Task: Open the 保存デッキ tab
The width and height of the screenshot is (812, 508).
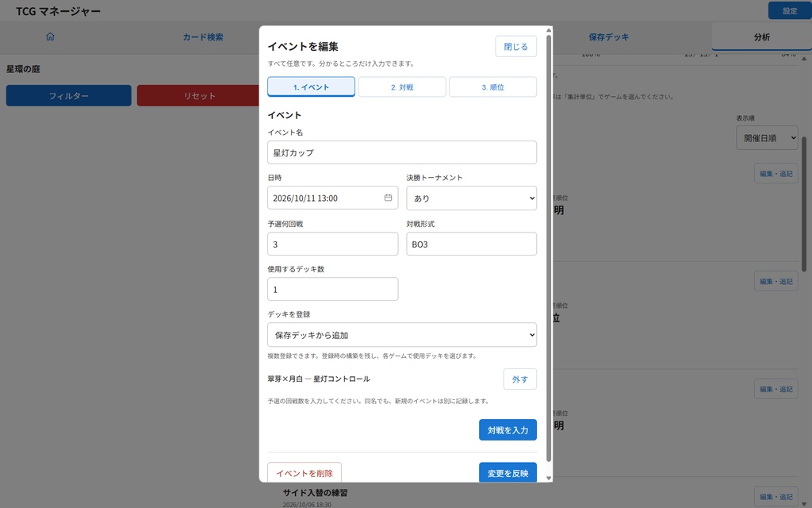Action: pyautogui.click(x=608, y=37)
